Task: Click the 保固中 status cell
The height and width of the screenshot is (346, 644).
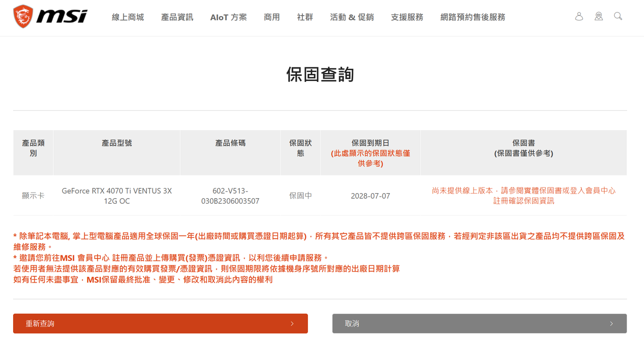Action: point(300,196)
